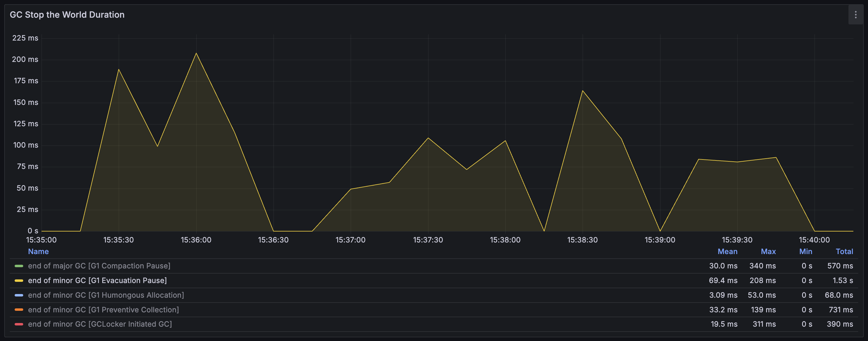
Task: Toggle the G1 Compaction Pause series
Action: pos(99,266)
